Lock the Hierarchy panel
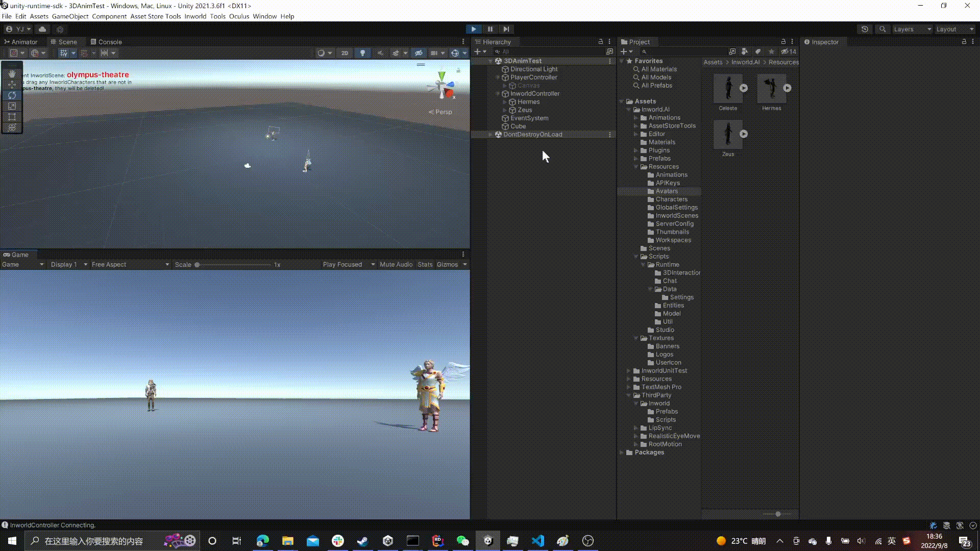 601,42
